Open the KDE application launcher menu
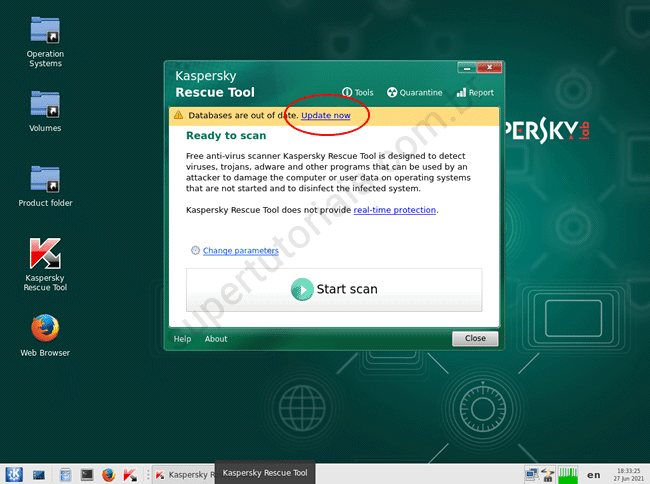650x484 pixels. click(15, 474)
